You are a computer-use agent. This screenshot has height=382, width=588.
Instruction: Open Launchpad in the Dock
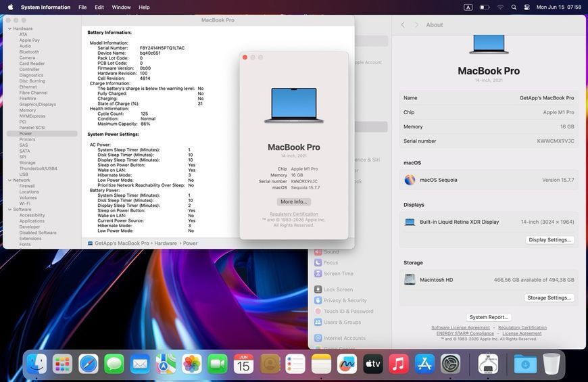coord(62,364)
